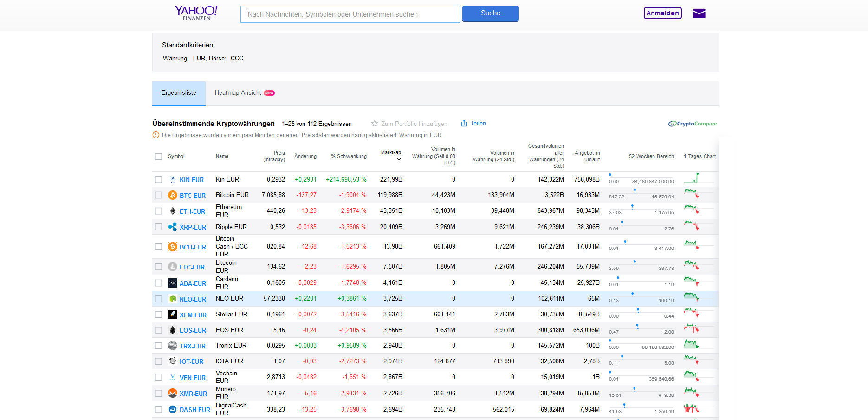Click the Ethereum icon beside ETH-EUR

point(173,211)
